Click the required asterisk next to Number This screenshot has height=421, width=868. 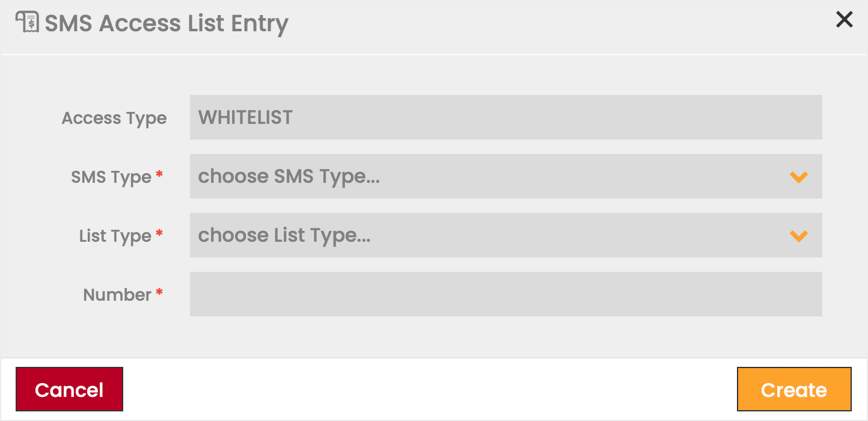(159, 292)
